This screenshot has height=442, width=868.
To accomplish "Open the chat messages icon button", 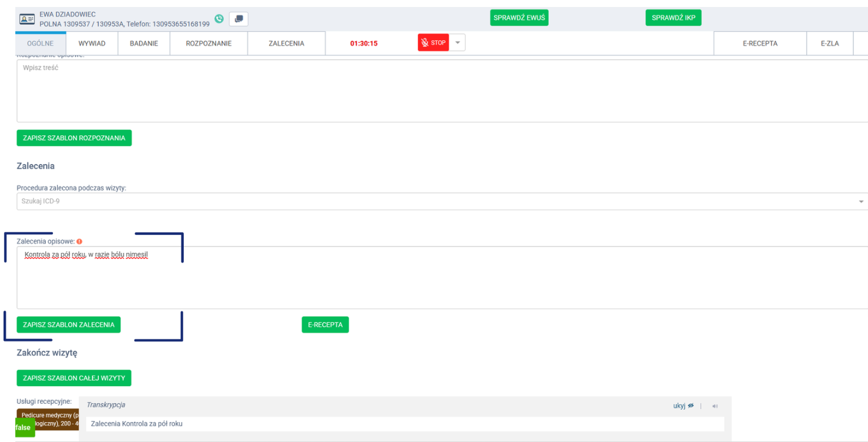I will [x=238, y=19].
